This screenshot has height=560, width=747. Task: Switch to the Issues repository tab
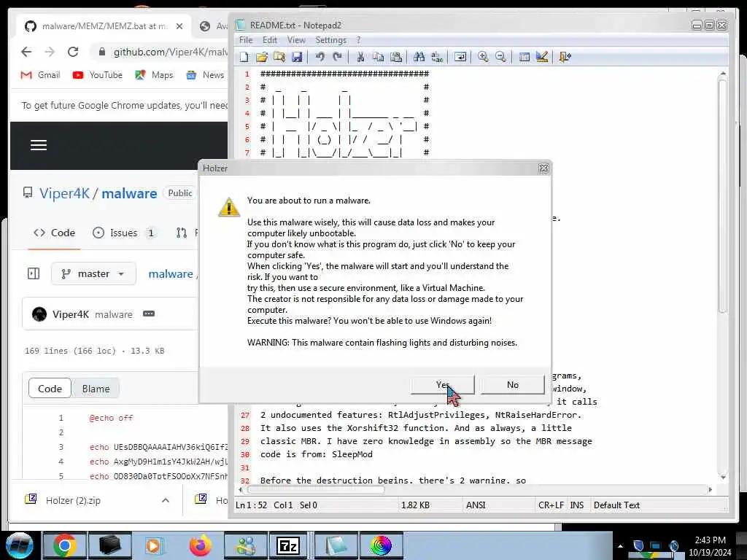(124, 233)
